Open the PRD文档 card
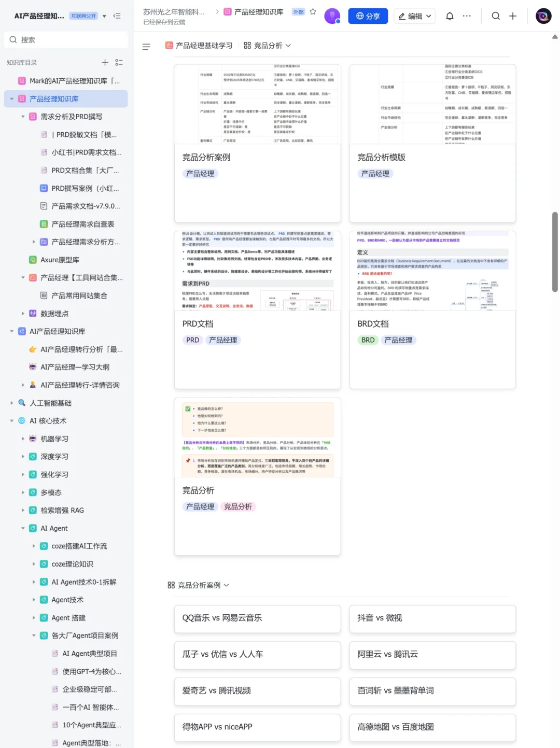Image resolution: width=560 pixels, height=748 pixels. [257, 309]
